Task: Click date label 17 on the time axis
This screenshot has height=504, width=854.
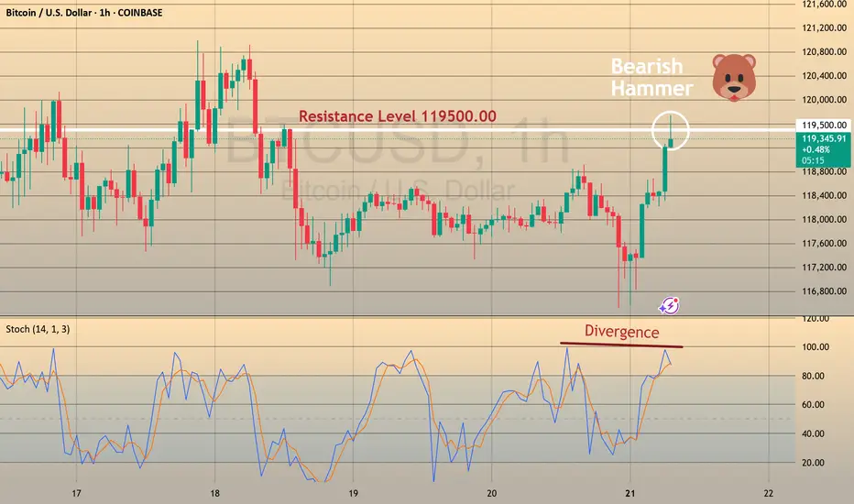Action: coord(76,494)
